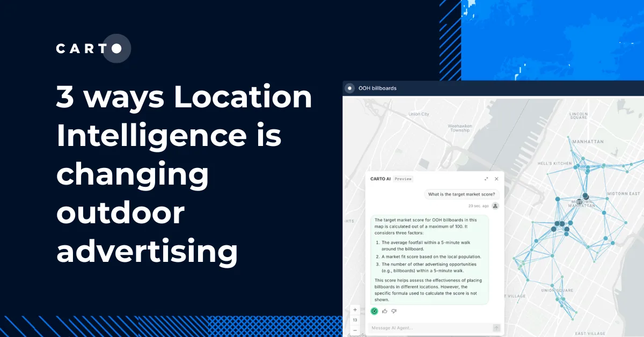This screenshot has height=337, width=644.
Task: Click the Preview badge beside CARTO AI
Action: [403, 179]
